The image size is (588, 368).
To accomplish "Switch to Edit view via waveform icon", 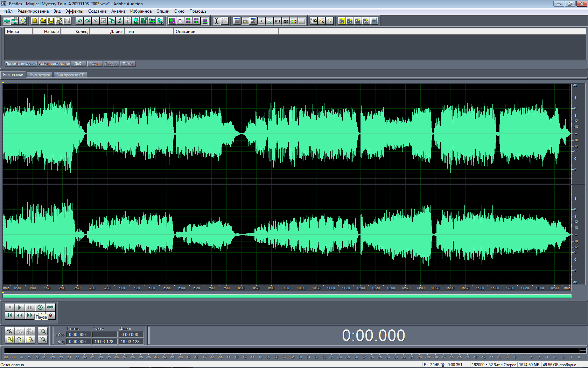I will (7, 21).
